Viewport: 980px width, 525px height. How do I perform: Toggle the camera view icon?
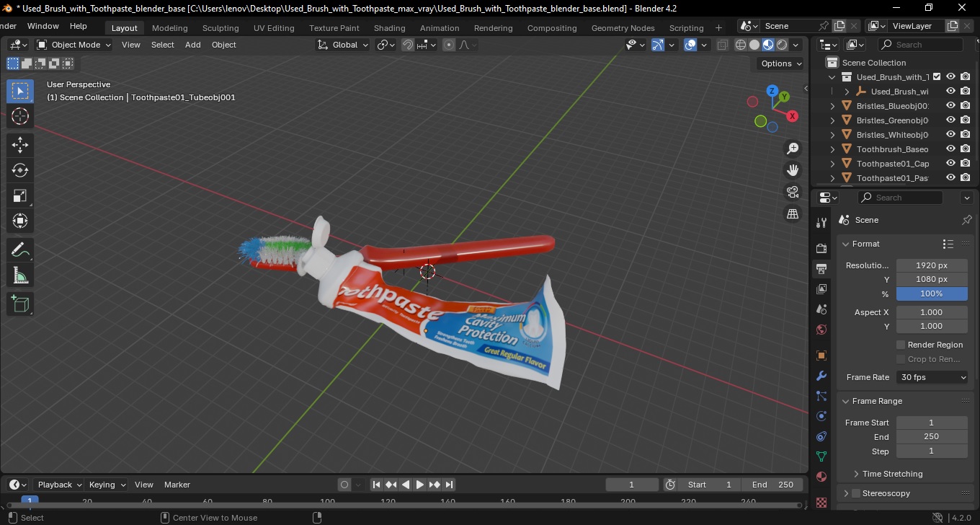793,192
